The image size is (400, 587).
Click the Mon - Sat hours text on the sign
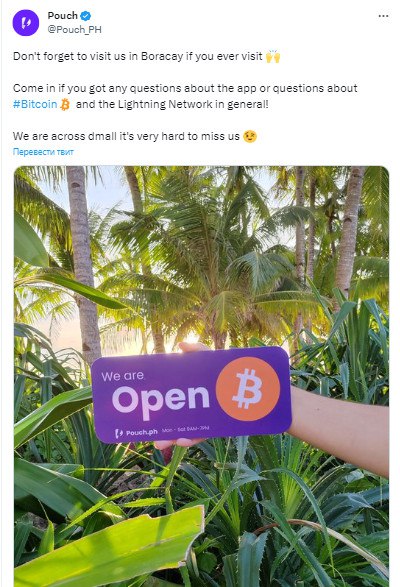click(x=185, y=429)
